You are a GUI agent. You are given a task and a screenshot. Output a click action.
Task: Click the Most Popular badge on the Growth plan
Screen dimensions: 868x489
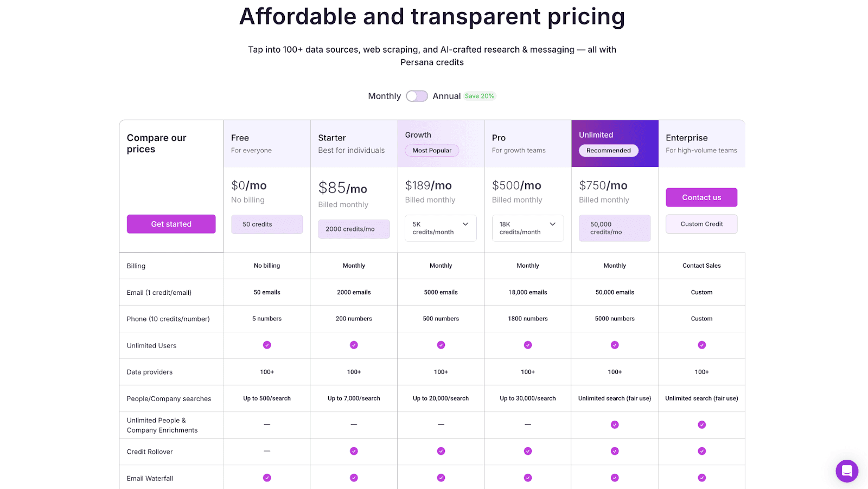click(x=431, y=150)
